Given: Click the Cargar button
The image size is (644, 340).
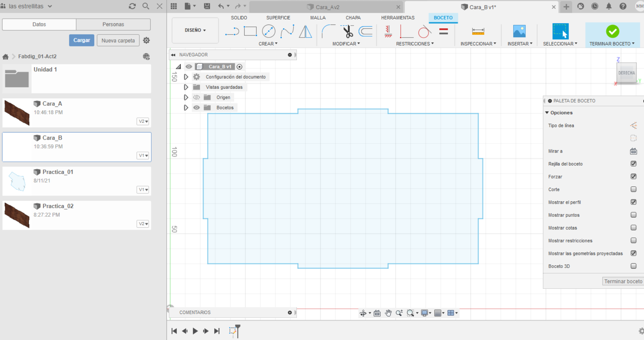Looking at the screenshot, I should 82,40.
